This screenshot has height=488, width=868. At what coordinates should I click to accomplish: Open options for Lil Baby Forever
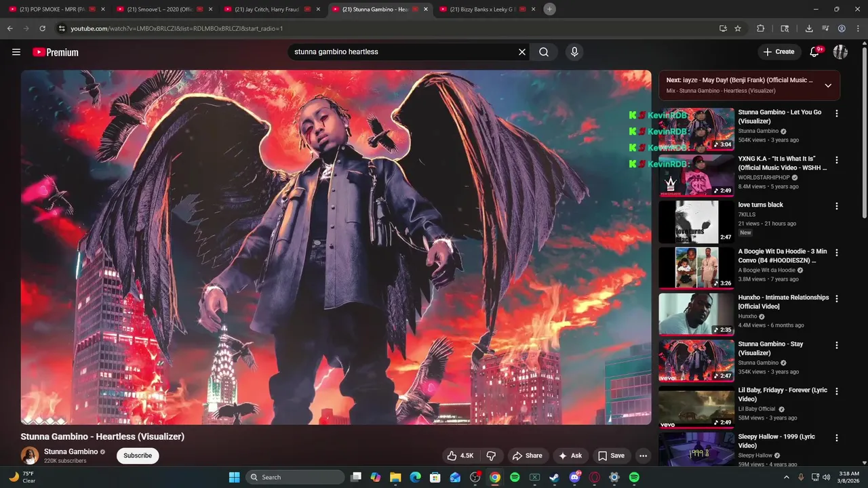point(836,392)
